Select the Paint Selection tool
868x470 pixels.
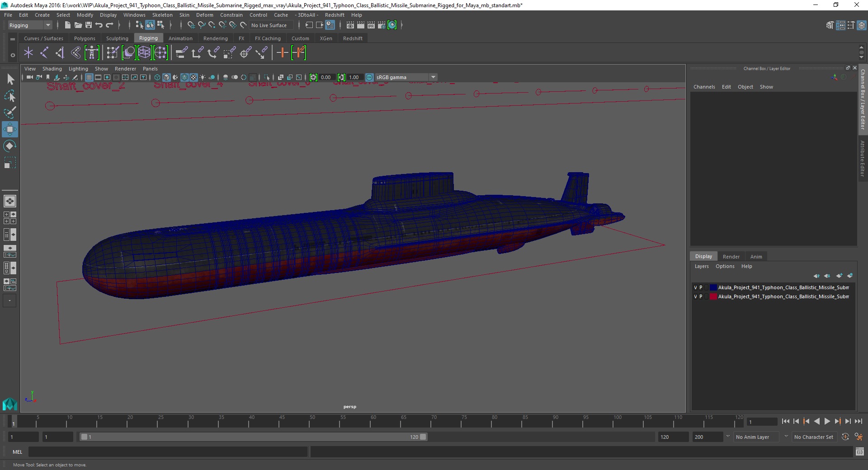(x=10, y=113)
